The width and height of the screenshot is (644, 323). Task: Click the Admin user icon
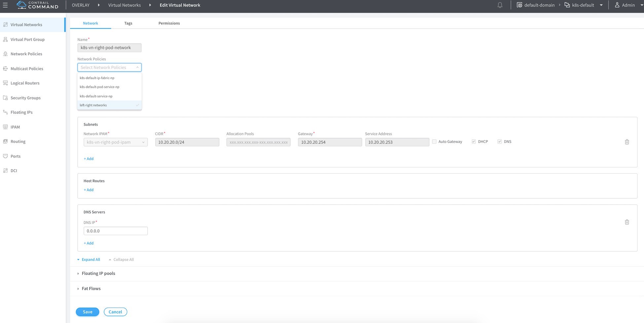617,5
